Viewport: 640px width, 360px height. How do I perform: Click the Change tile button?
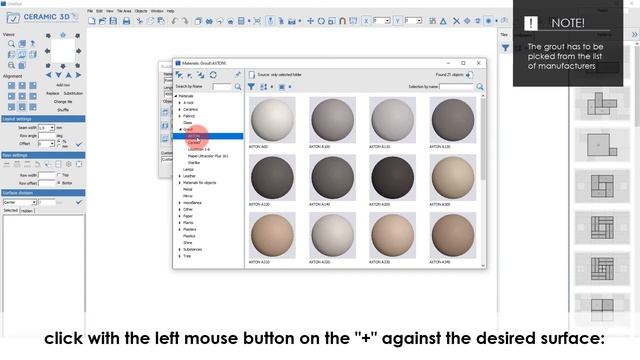[63, 102]
